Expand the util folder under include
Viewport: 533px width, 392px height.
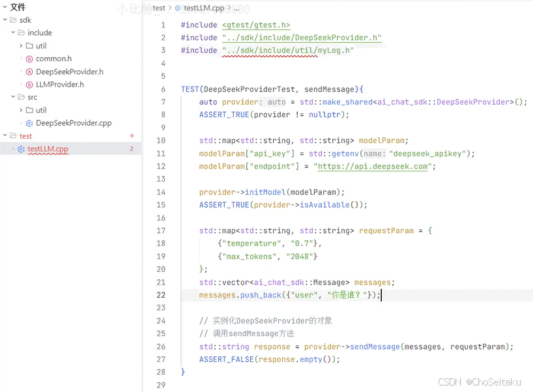click(21, 46)
